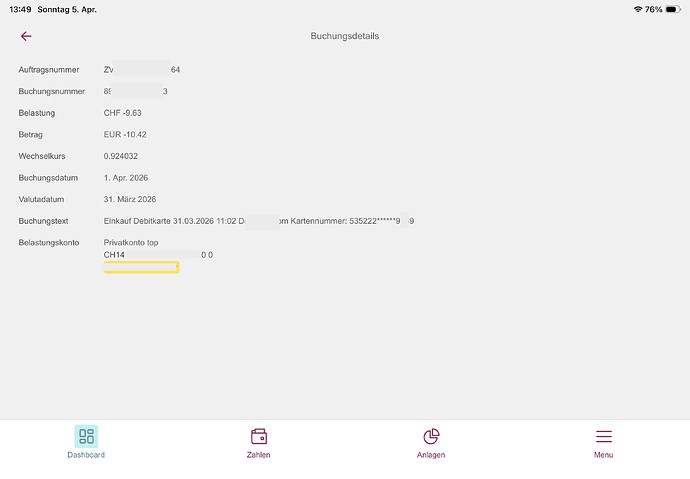The height and width of the screenshot is (479, 690).
Task: Tap the Zahlen wallet icon
Action: pos(258,436)
